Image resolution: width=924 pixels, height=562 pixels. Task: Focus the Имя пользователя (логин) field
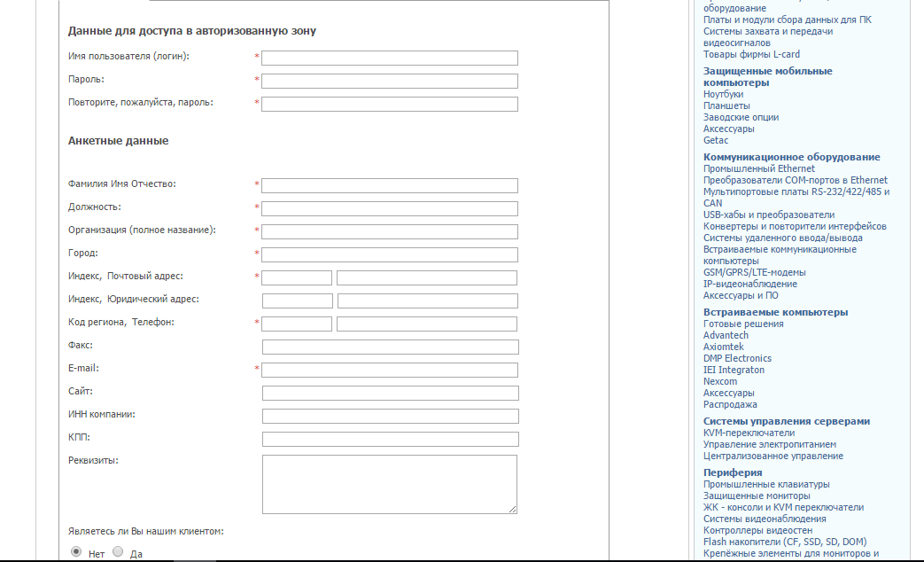(390, 58)
